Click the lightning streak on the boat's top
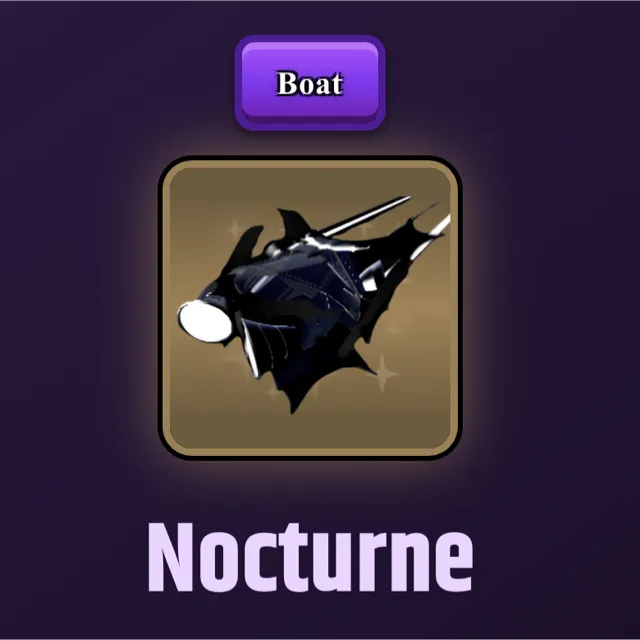640x640 pixels. click(327, 241)
